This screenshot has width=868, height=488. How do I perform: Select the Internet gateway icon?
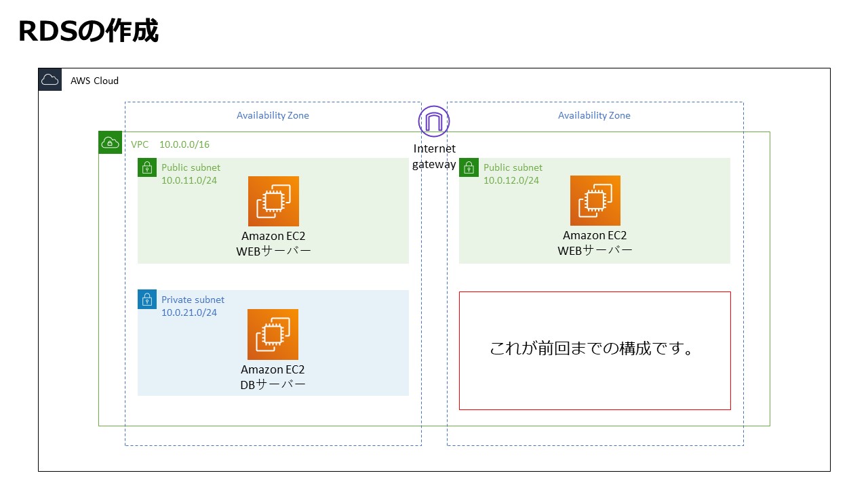coord(434,121)
